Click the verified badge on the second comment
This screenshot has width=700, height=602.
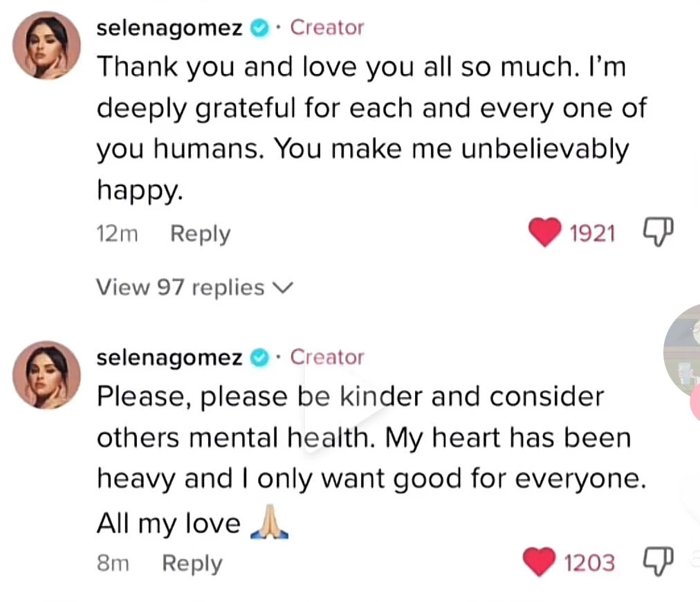(259, 358)
